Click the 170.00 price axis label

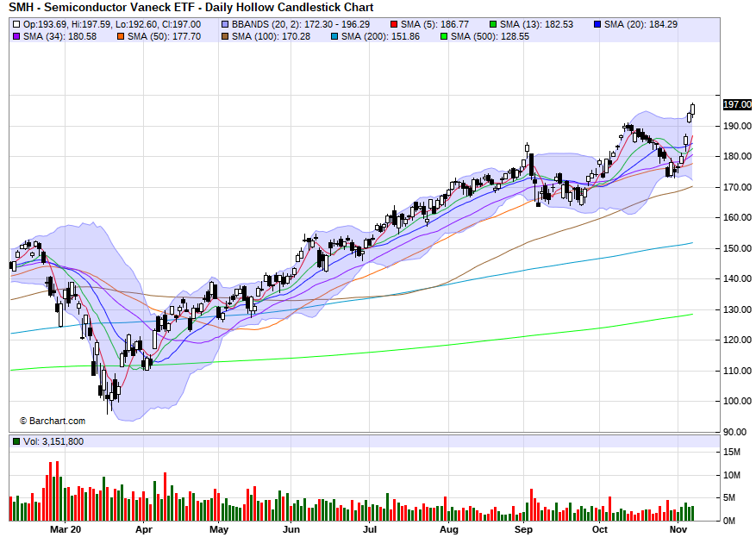pyautogui.click(x=737, y=187)
